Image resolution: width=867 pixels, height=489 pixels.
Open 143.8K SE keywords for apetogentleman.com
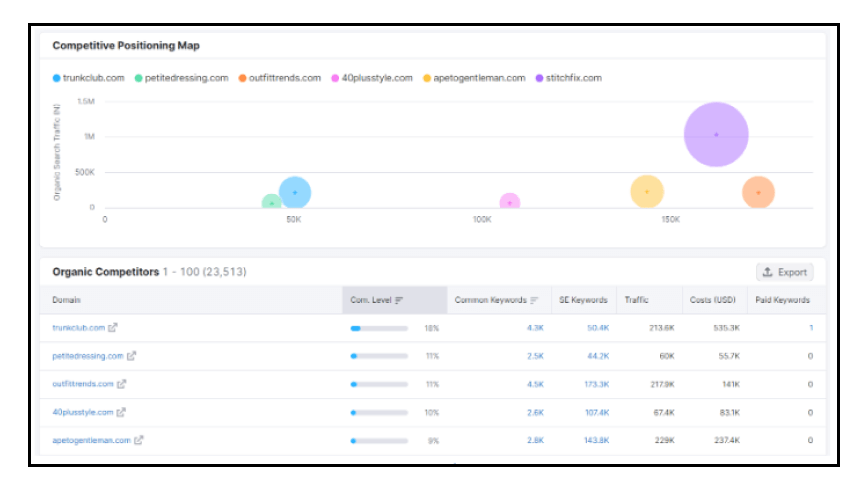tap(597, 440)
